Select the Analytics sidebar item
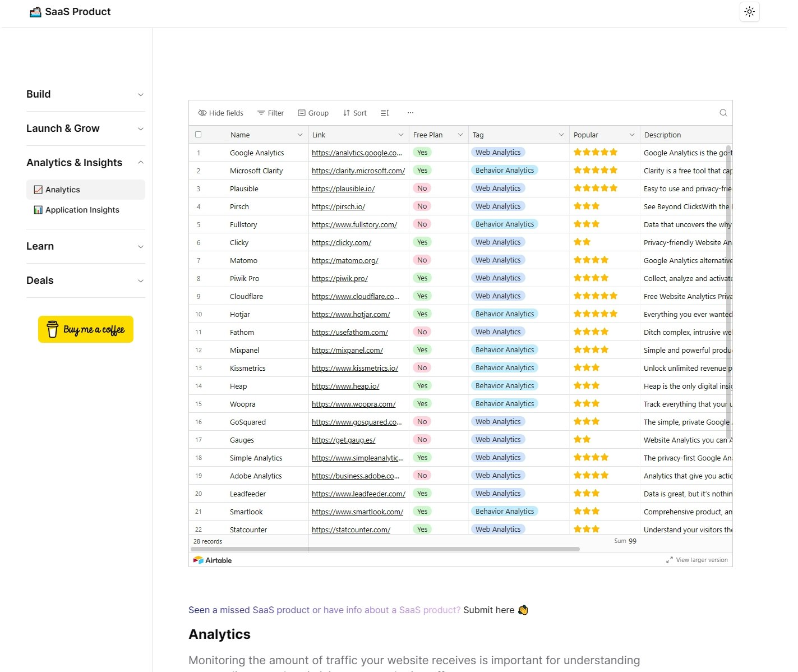 85,190
